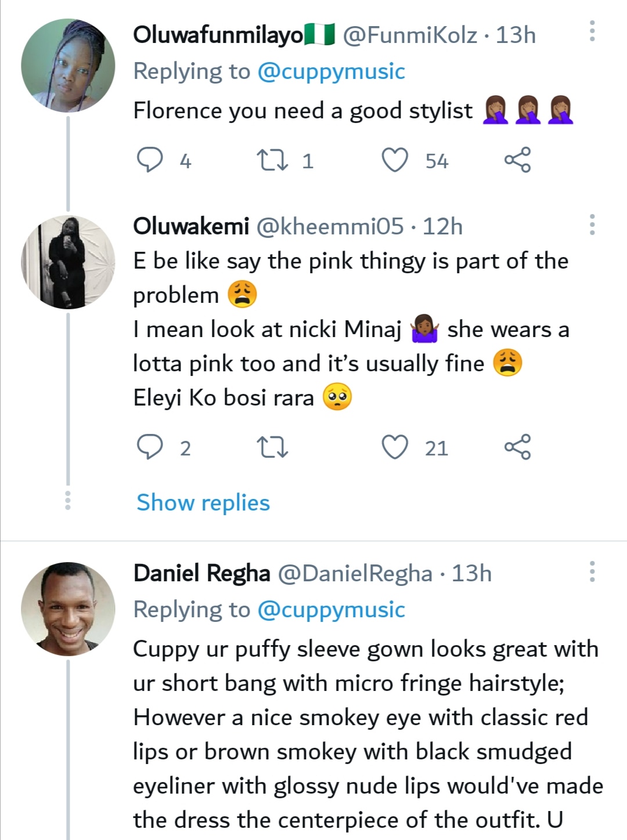Retweet Oluwafunmilayo's stylist tweet
The width and height of the screenshot is (627, 840).
273,160
